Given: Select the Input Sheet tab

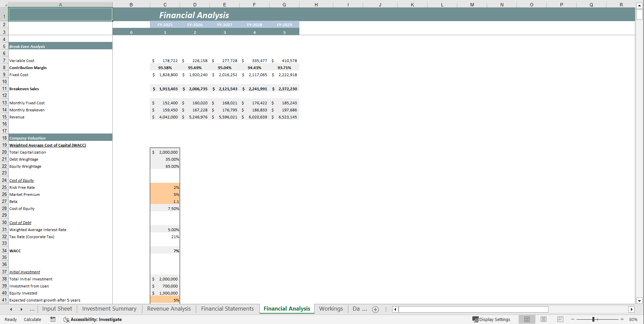Looking at the screenshot, I should (x=57, y=309).
